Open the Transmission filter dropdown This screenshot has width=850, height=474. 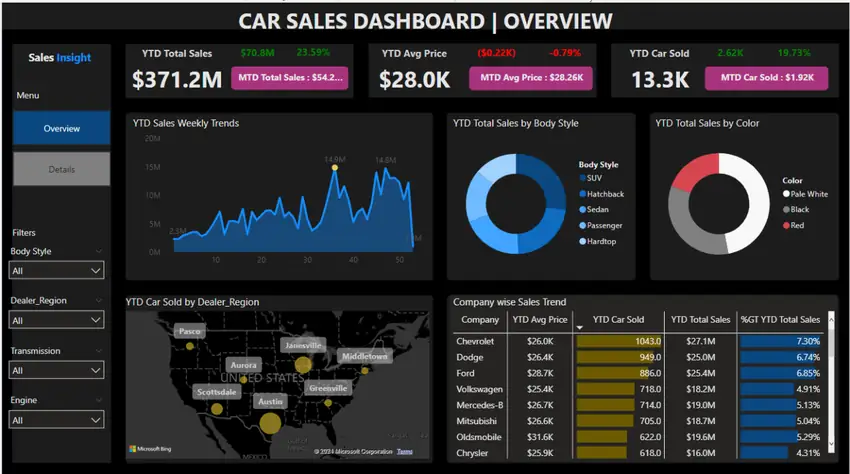pos(56,370)
